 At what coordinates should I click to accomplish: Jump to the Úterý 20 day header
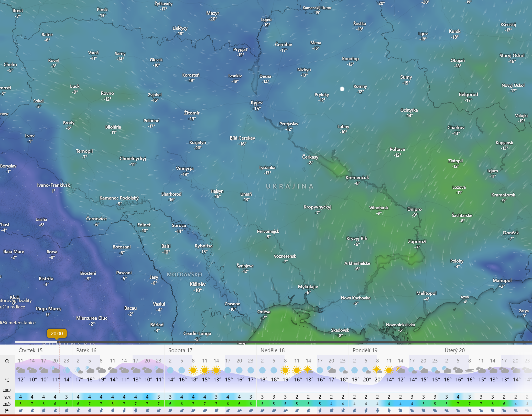pos(454,350)
